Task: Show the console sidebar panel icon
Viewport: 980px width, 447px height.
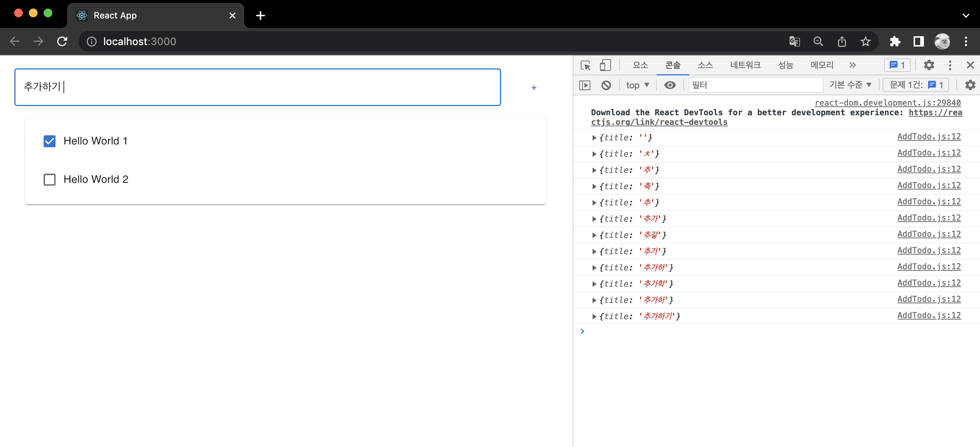Action: click(585, 85)
